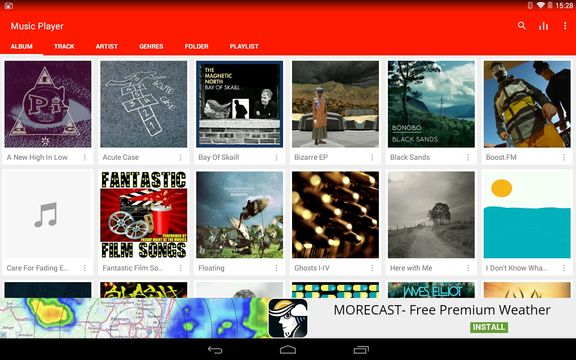576x360 pixels.
Task: Open the equalizer bars icon
Action: 543,26
